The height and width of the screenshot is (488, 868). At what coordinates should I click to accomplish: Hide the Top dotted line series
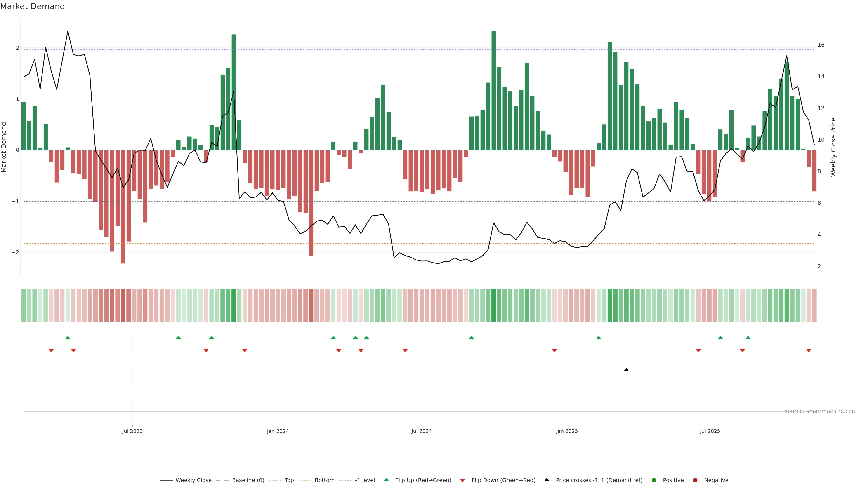(289, 480)
